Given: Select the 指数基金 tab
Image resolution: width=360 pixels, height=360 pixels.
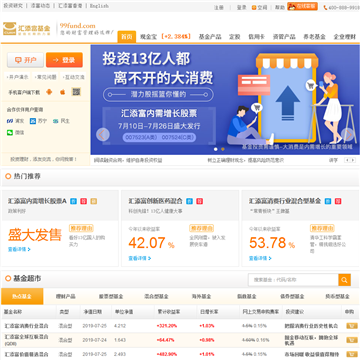Looking at the screenshot, I should pos(247,296).
